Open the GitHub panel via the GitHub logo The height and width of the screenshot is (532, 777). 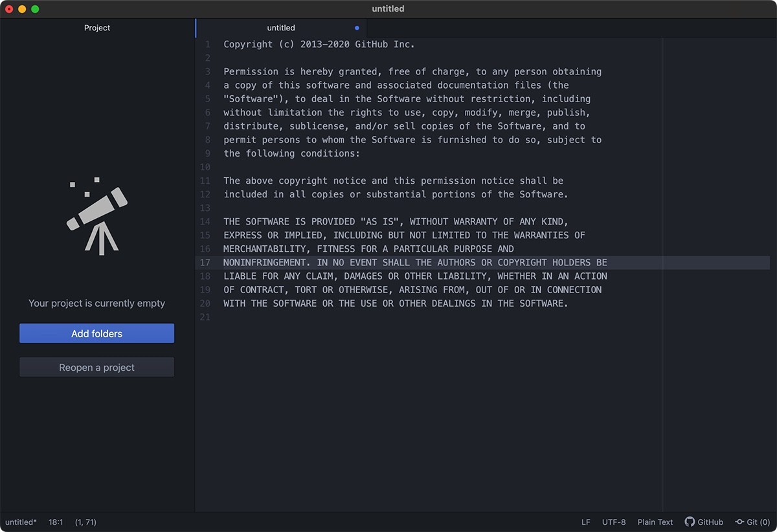[704, 522]
